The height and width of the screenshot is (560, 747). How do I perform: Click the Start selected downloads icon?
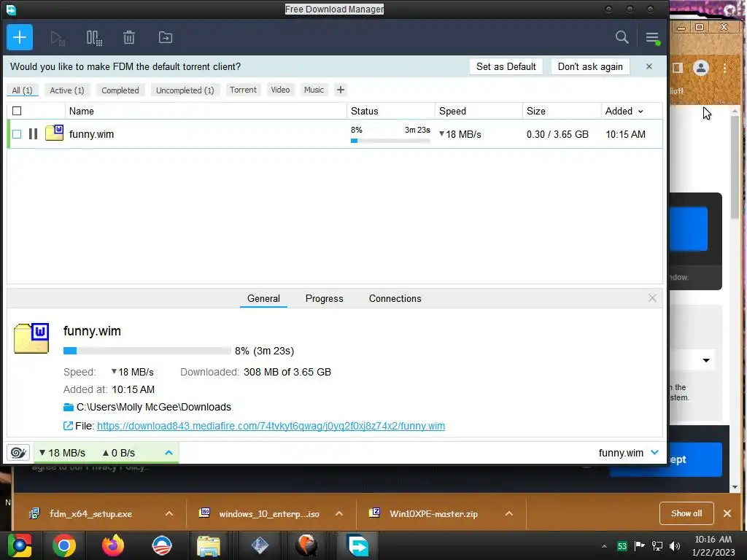coord(58,38)
